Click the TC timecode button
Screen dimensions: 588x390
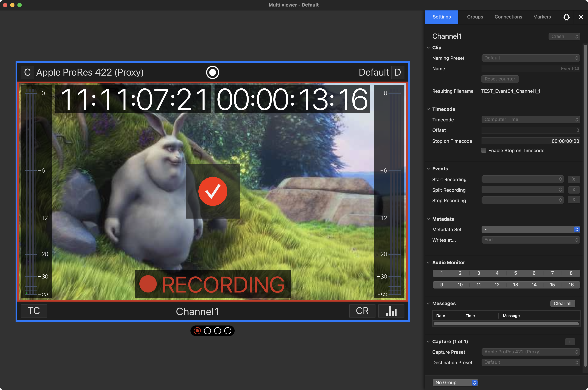(x=34, y=311)
